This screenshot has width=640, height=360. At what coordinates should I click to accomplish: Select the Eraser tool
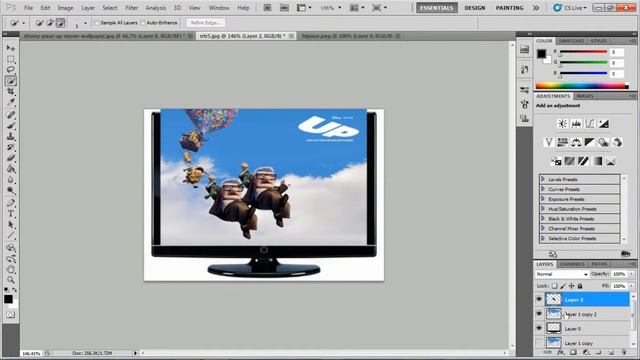[11, 158]
